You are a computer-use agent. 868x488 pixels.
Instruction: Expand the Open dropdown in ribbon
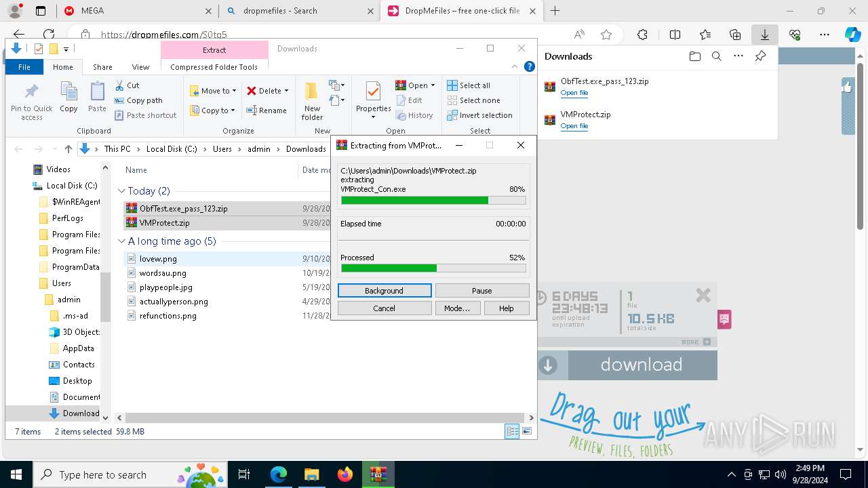pyautogui.click(x=433, y=85)
